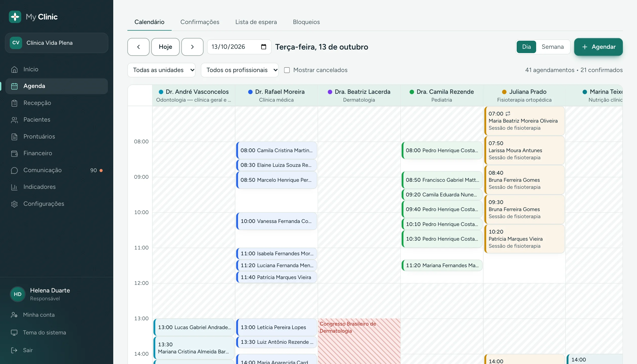Open Clínica Vida Plena clinic selector
This screenshot has height=364, width=637.
[57, 43]
